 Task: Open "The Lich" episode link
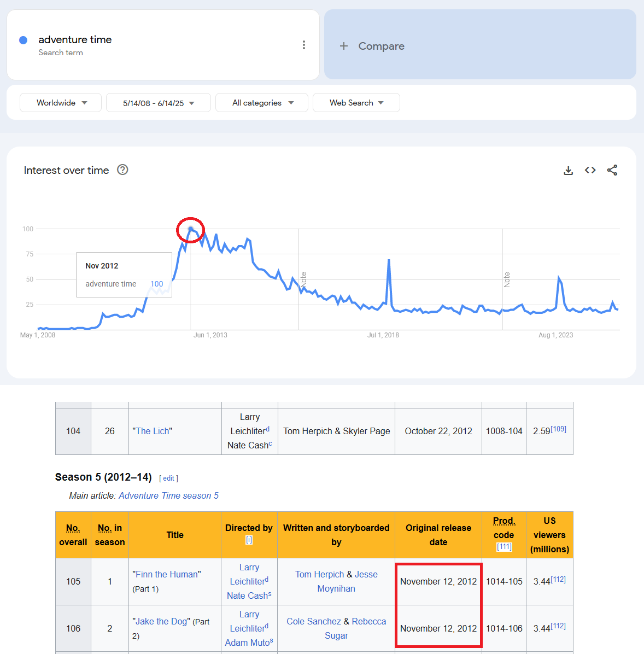tap(152, 431)
